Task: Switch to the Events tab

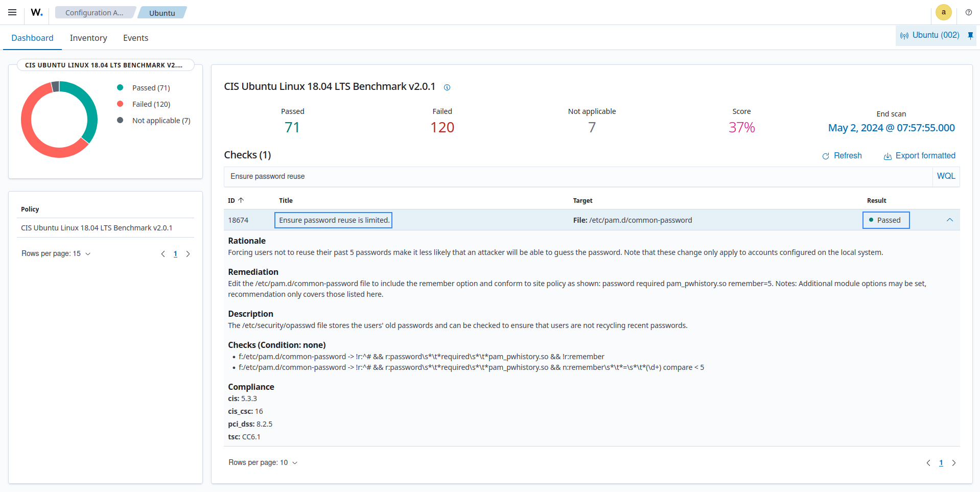Action: point(135,38)
